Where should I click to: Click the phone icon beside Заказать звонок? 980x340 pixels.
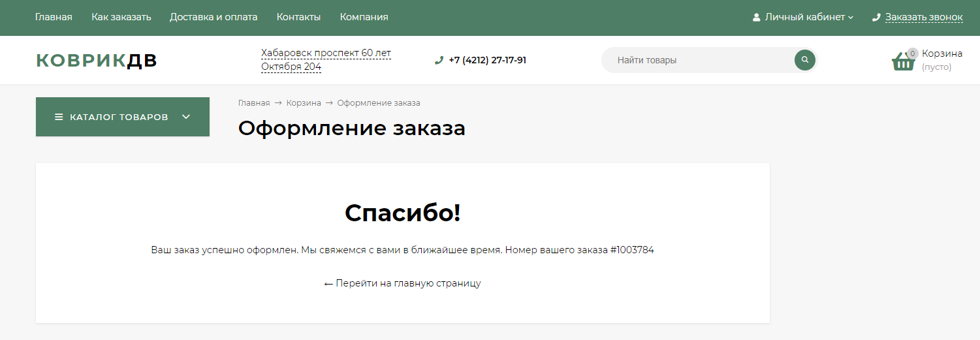[876, 18]
